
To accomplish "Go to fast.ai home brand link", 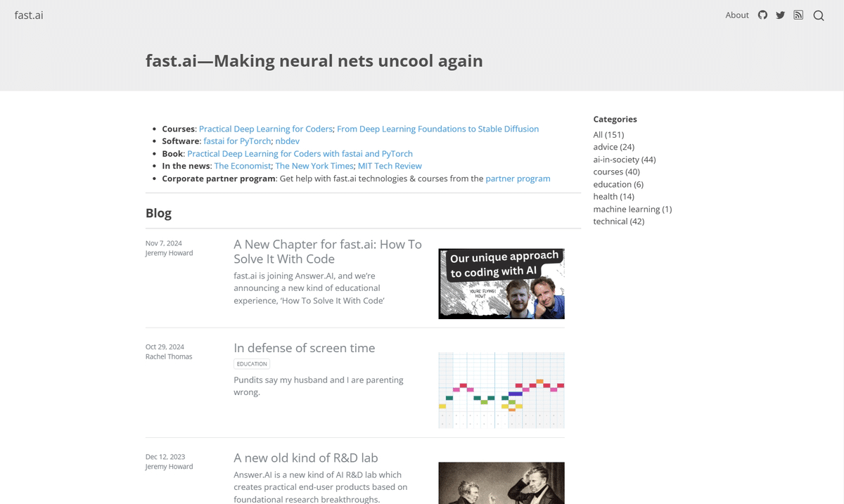I will [29, 15].
